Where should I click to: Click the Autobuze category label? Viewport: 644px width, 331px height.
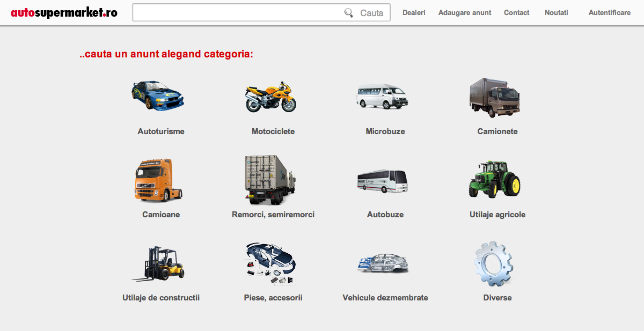coord(385,215)
